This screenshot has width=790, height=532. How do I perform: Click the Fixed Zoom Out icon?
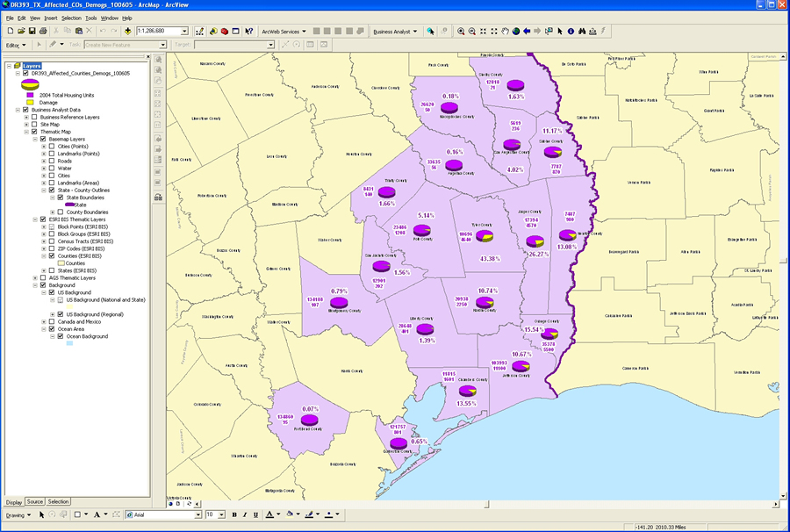click(493, 32)
